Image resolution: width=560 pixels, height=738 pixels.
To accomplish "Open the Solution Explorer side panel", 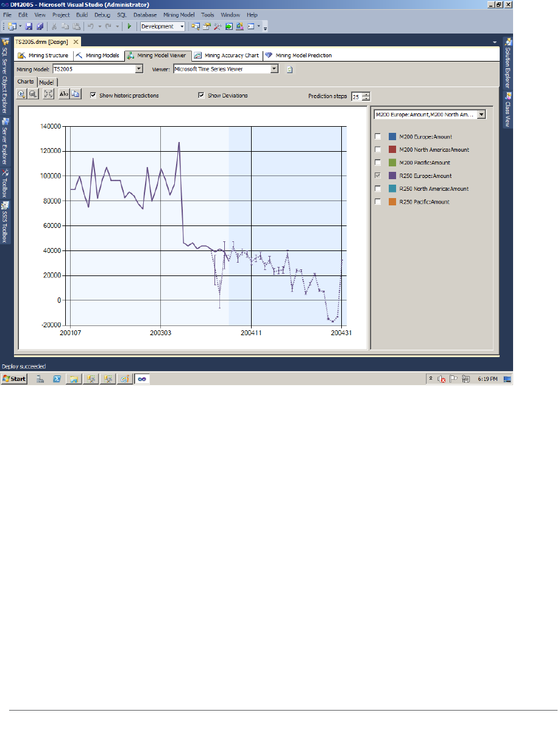I will tap(508, 63).
